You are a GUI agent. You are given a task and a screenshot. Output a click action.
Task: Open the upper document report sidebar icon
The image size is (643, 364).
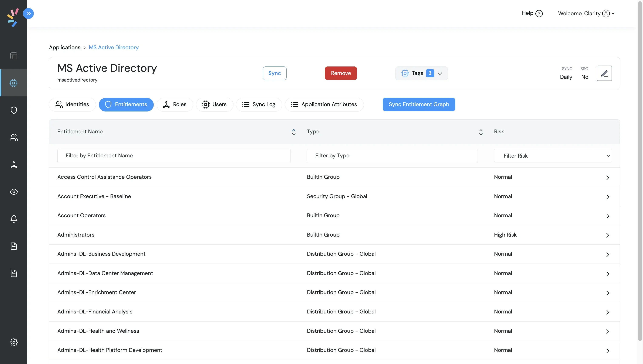point(14,246)
